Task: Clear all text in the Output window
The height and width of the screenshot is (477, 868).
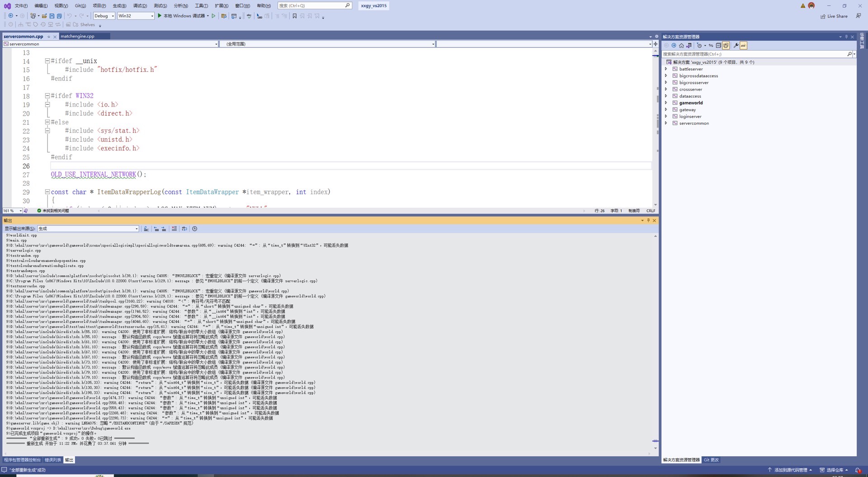Action: (x=174, y=229)
